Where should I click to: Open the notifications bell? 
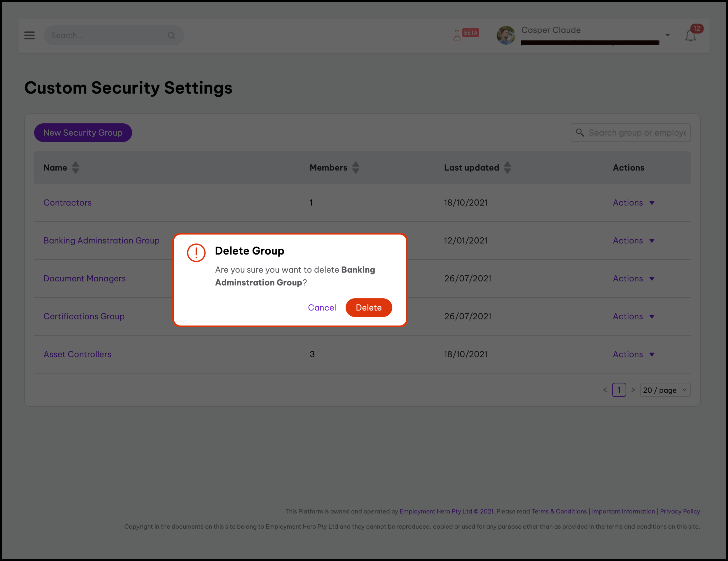[690, 36]
